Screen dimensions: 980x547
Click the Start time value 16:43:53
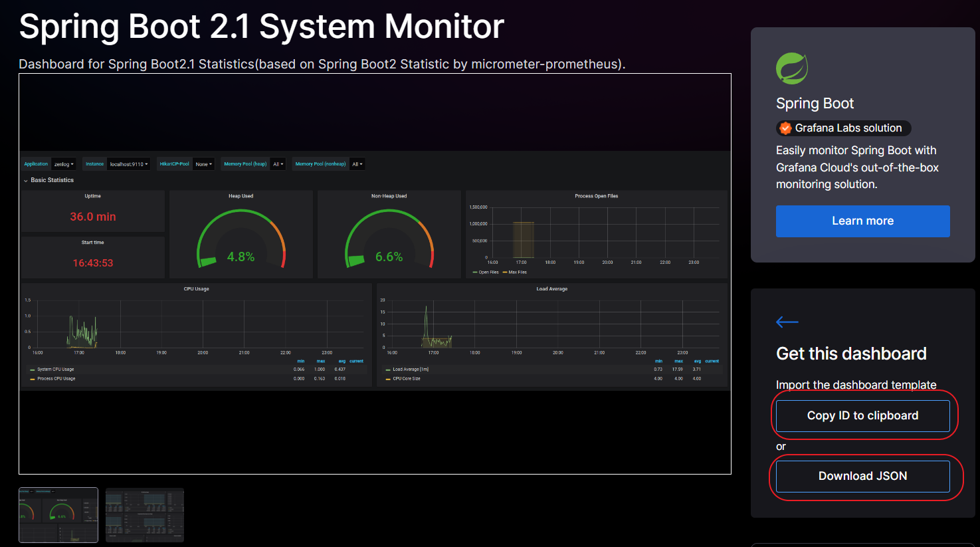click(93, 263)
